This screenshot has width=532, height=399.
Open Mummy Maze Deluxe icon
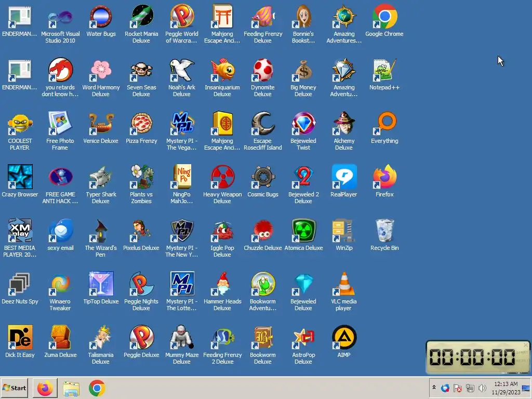182,338
